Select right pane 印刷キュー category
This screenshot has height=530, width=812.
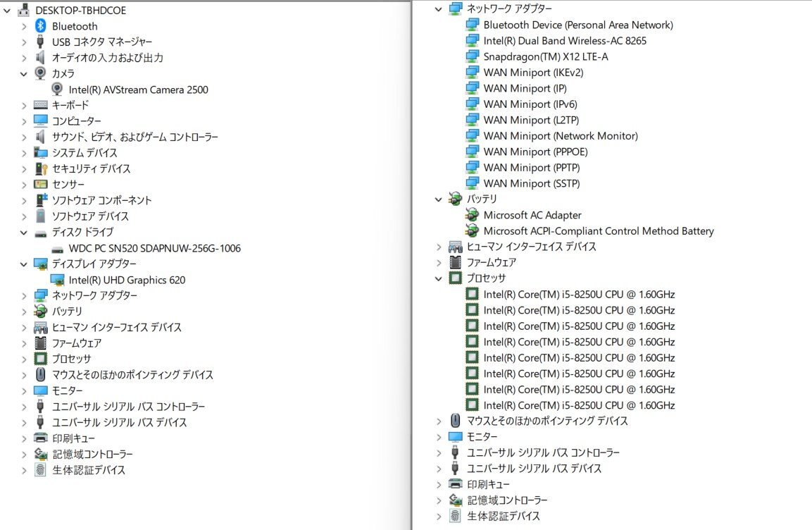point(488,484)
